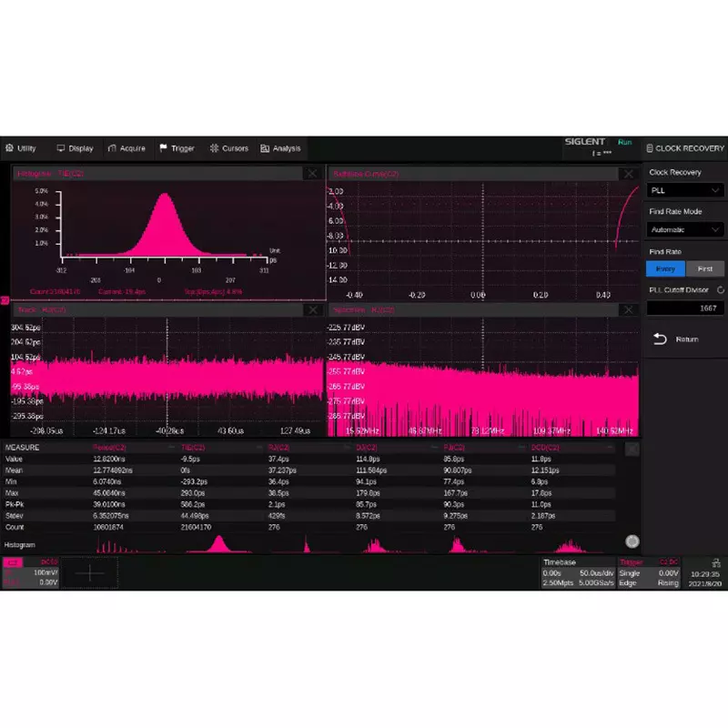Remove the Period(C2) measurement via dash icon
Viewport: 728px width, 728px height.
[x=171, y=447]
